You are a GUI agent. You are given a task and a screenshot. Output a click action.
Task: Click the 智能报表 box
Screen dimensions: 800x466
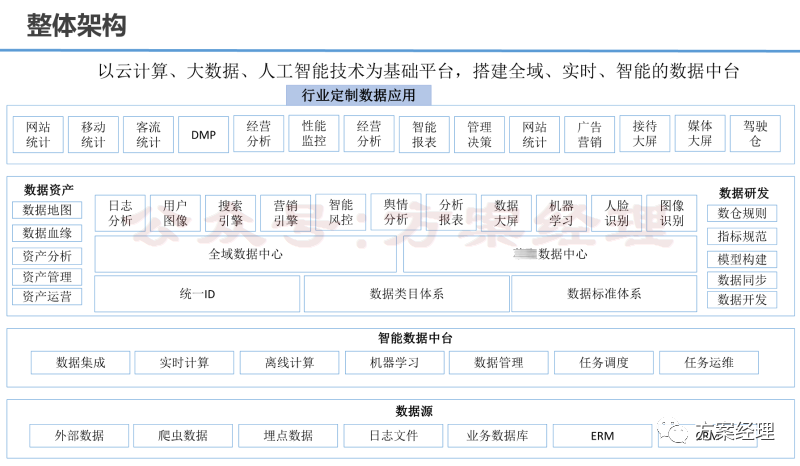coord(424,135)
